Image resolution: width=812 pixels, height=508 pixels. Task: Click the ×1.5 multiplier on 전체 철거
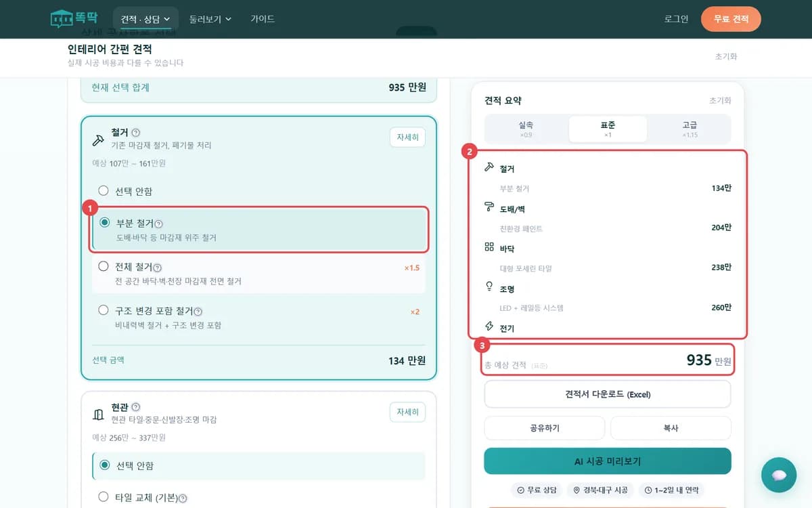coord(411,268)
